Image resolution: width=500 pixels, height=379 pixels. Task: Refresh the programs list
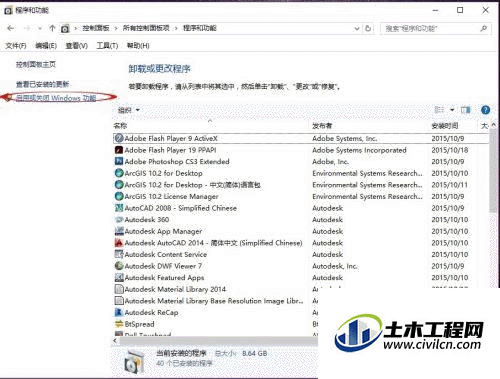tap(368, 28)
